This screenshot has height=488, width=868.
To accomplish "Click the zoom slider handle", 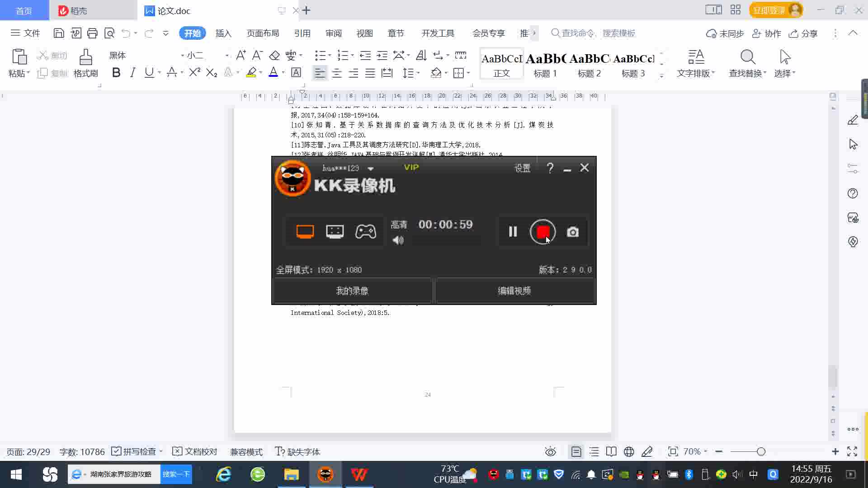I will point(761,451).
